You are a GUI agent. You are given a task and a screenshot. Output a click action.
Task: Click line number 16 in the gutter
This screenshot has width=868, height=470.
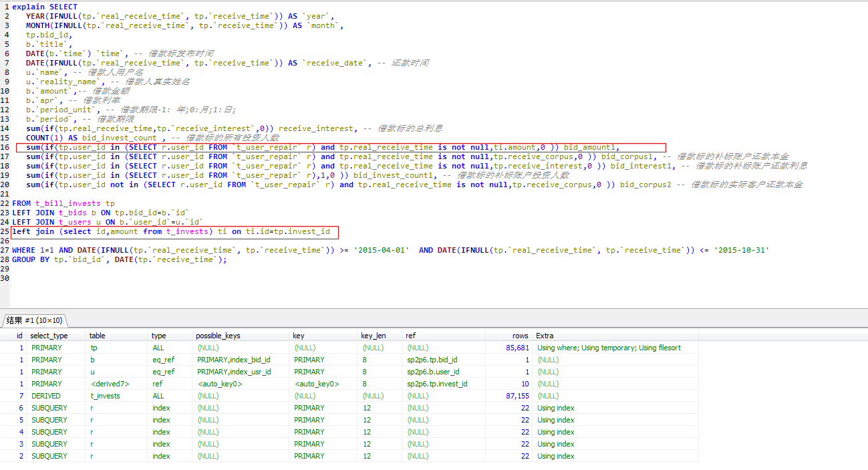click(x=5, y=147)
